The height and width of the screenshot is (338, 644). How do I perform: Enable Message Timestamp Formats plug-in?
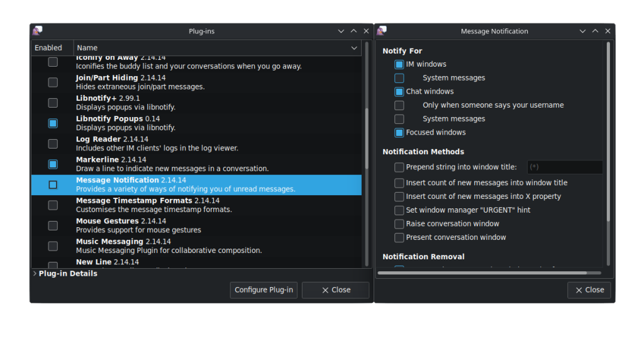click(x=53, y=205)
